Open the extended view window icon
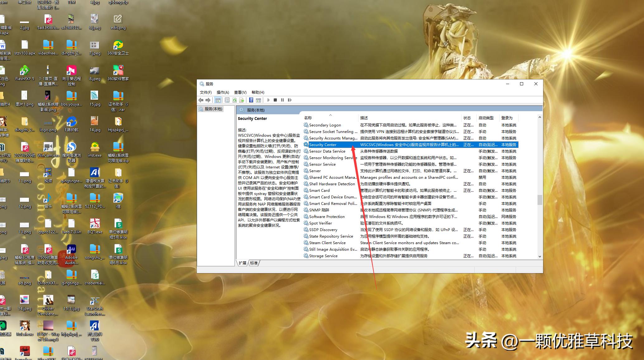This screenshot has width=644, height=360. pos(258,100)
